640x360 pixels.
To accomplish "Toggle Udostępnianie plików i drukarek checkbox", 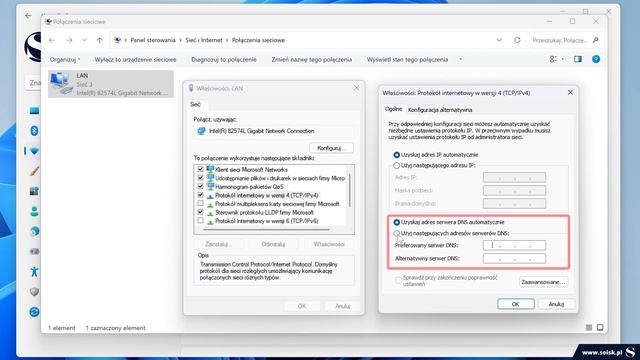I will tap(200, 178).
